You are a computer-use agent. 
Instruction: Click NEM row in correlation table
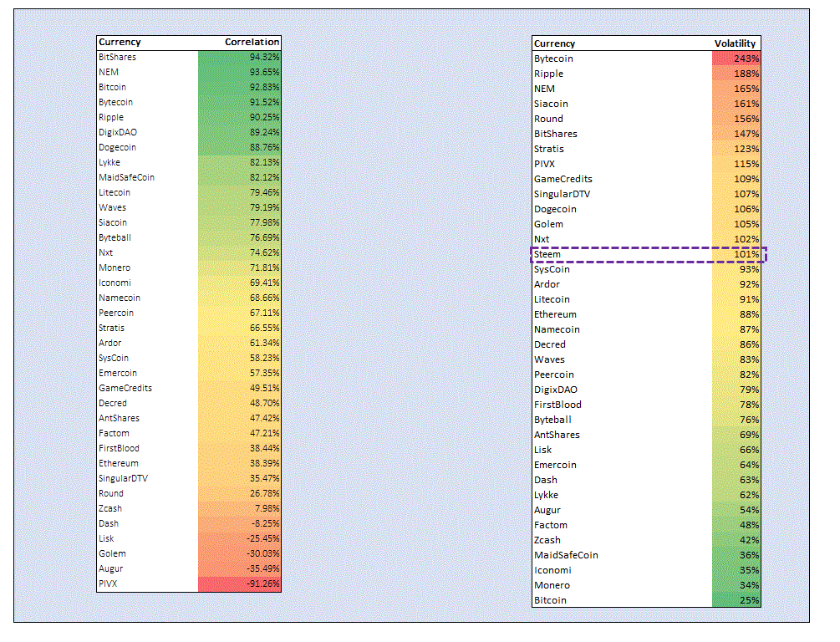[x=189, y=72]
